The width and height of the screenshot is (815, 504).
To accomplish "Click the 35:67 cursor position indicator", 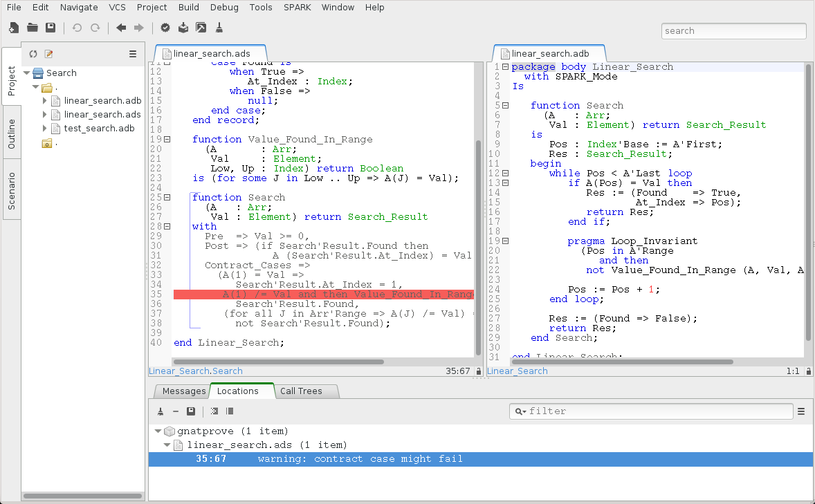I will [457, 371].
